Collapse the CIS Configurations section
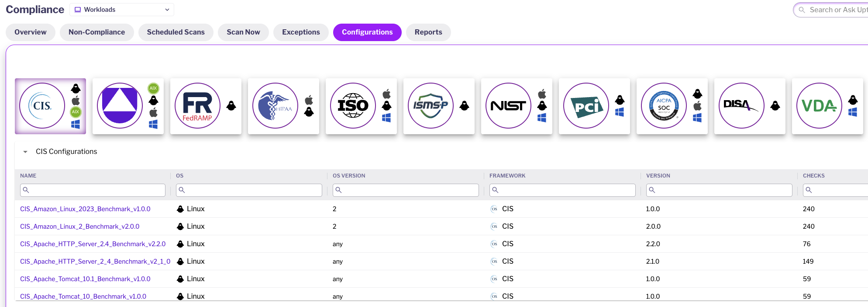868x307 pixels. tap(25, 152)
